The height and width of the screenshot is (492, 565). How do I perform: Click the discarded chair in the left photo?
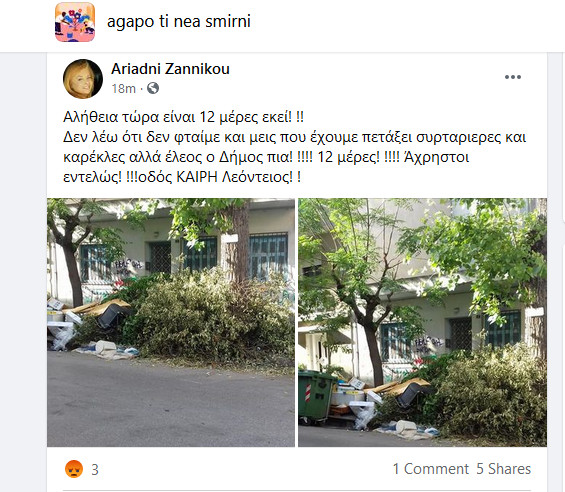[114, 315]
